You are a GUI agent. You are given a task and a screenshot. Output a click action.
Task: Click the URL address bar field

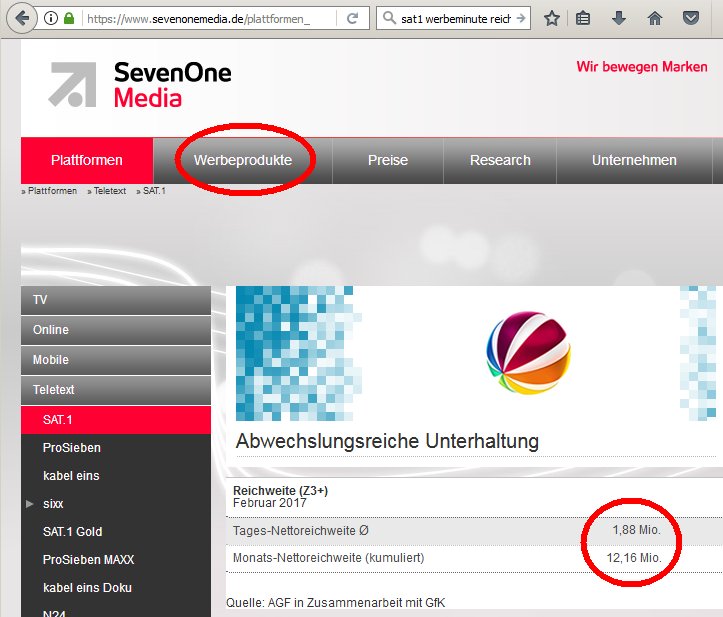[210, 19]
